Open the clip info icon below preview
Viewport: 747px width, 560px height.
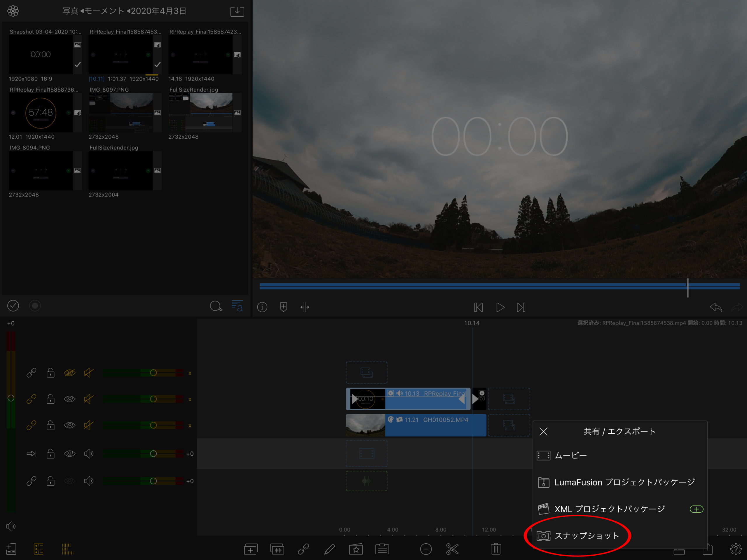click(x=262, y=307)
